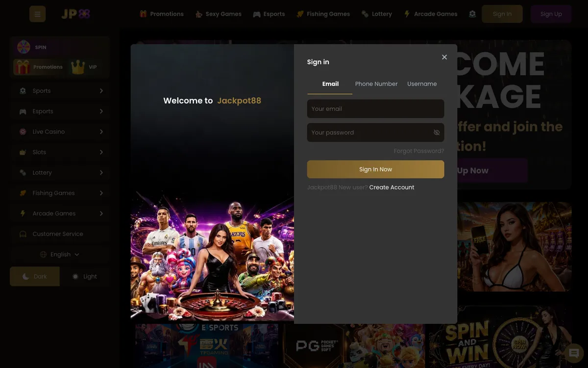Expand the sidebar Fishing Games chevron
The width and height of the screenshot is (588, 368).
[101, 193]
